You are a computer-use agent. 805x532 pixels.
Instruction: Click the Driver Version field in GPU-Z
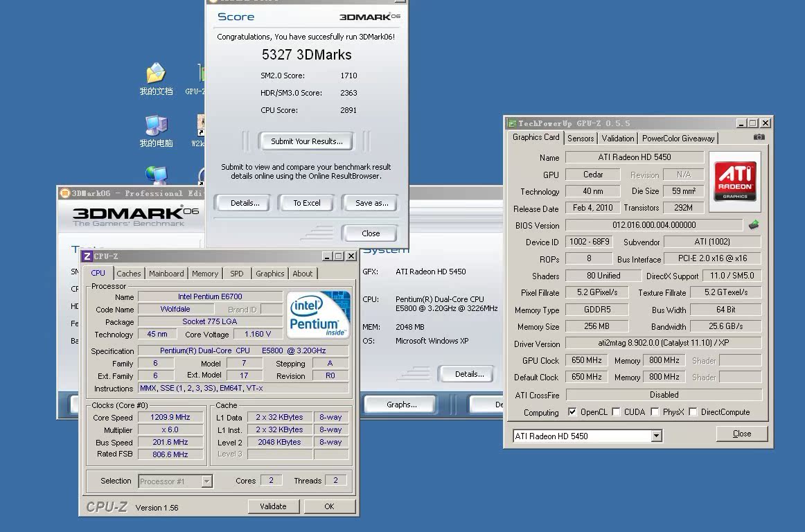pos(663,343)
